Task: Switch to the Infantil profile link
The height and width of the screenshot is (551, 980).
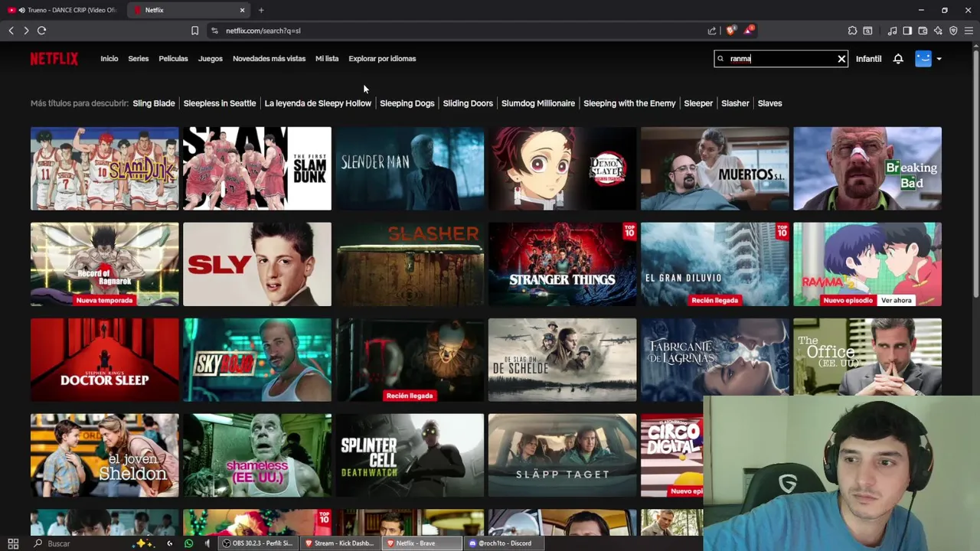Action: click(868, 59)
